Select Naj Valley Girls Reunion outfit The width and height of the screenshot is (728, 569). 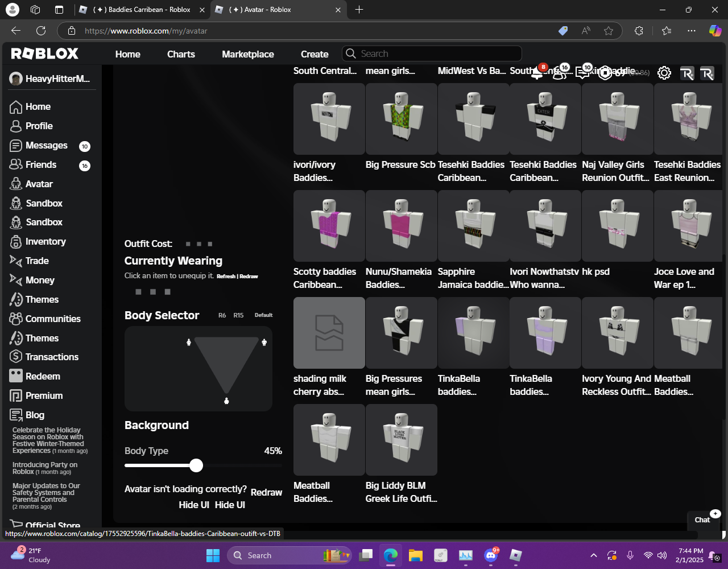pos(618,119)
